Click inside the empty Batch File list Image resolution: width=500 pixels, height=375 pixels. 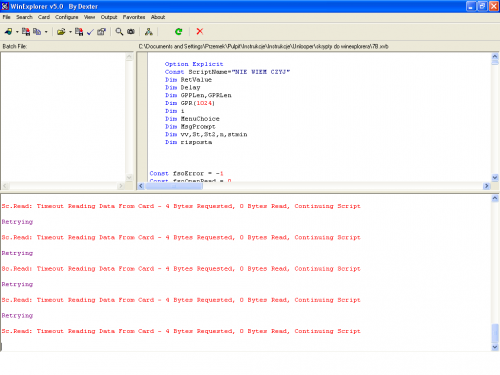click(x=63, y=117)
